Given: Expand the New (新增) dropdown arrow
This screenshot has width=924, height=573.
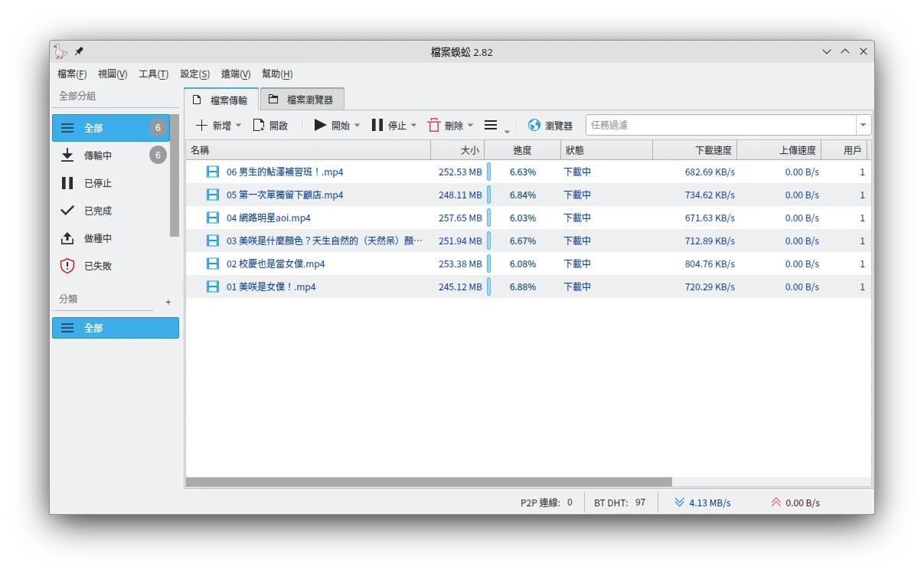Looking at the screenshot, I should 238,126.
